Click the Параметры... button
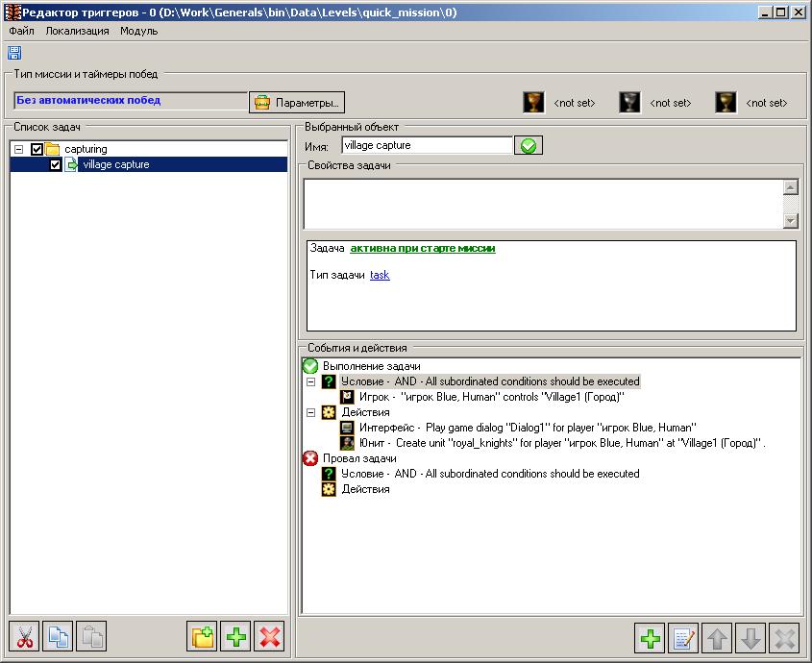This screenshot has height=663, width=812. [x=297, y=102]
